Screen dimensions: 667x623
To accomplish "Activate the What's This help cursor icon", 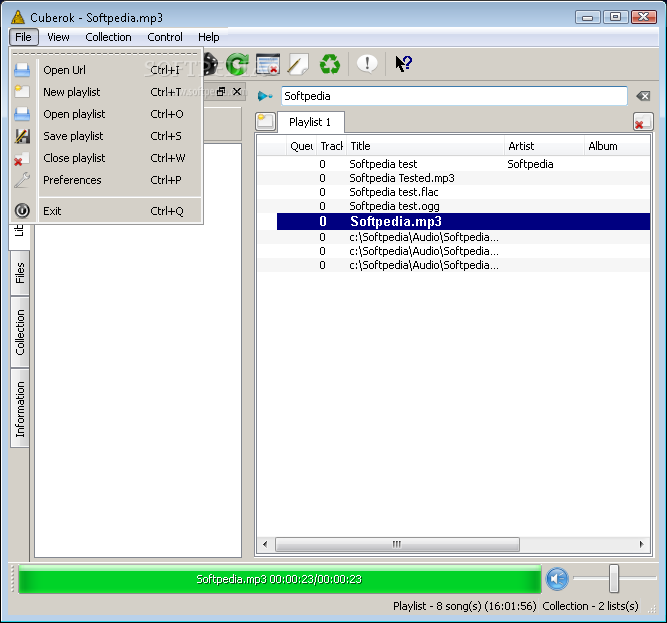I will pos(403,64).
